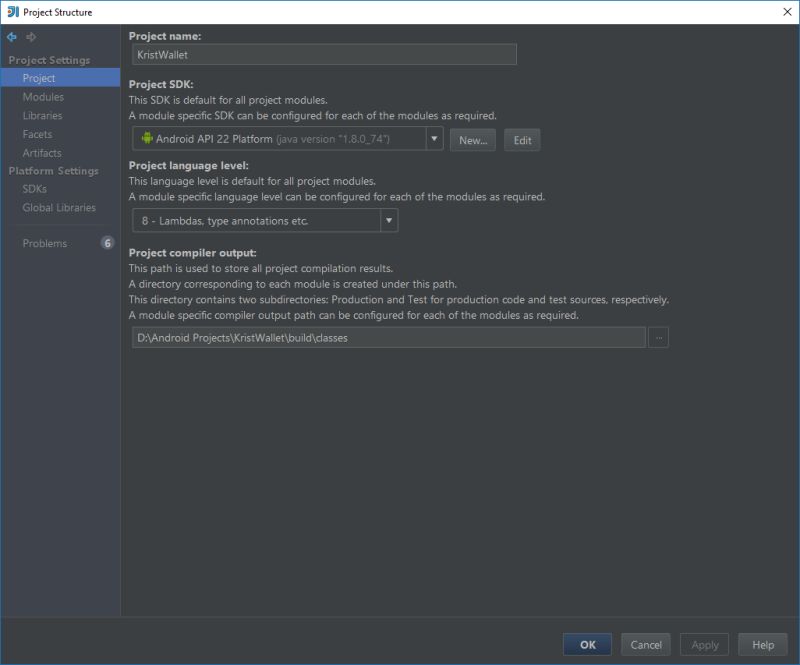Open the Facets settings page
Viewport: 800px width, 665px height.
38,134
